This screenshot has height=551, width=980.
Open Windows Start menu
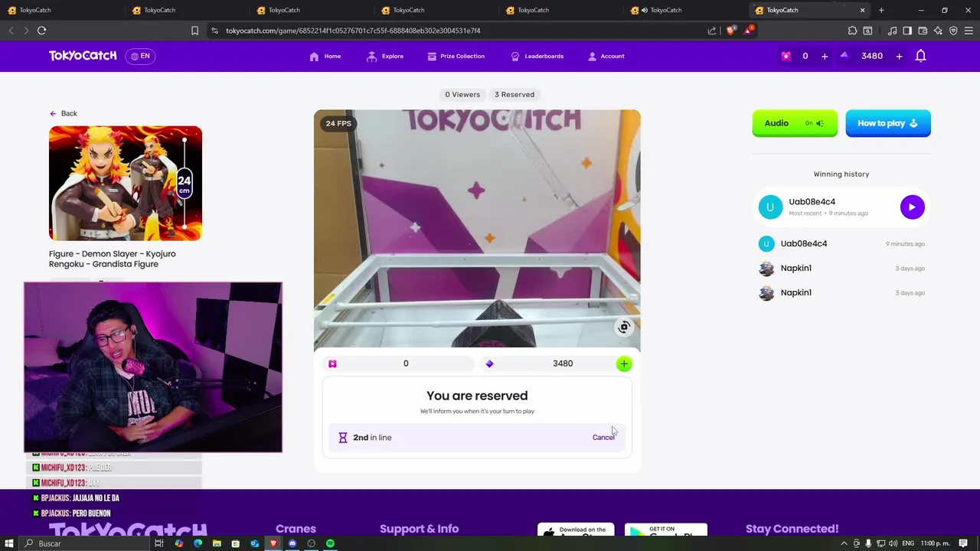pos(9,543)
